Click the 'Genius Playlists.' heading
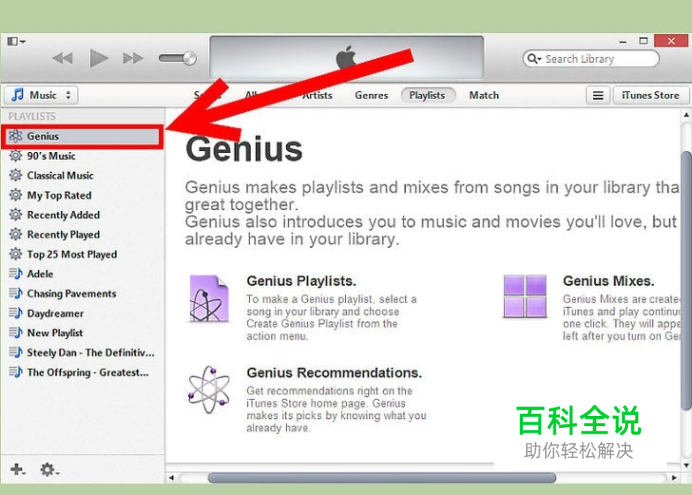 click(301, 281)
